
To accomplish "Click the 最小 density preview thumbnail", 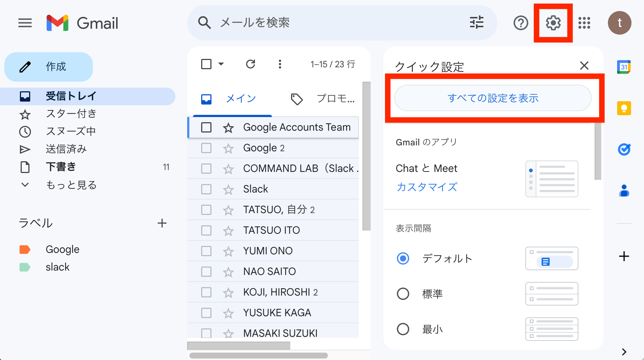I will (552, 329).
